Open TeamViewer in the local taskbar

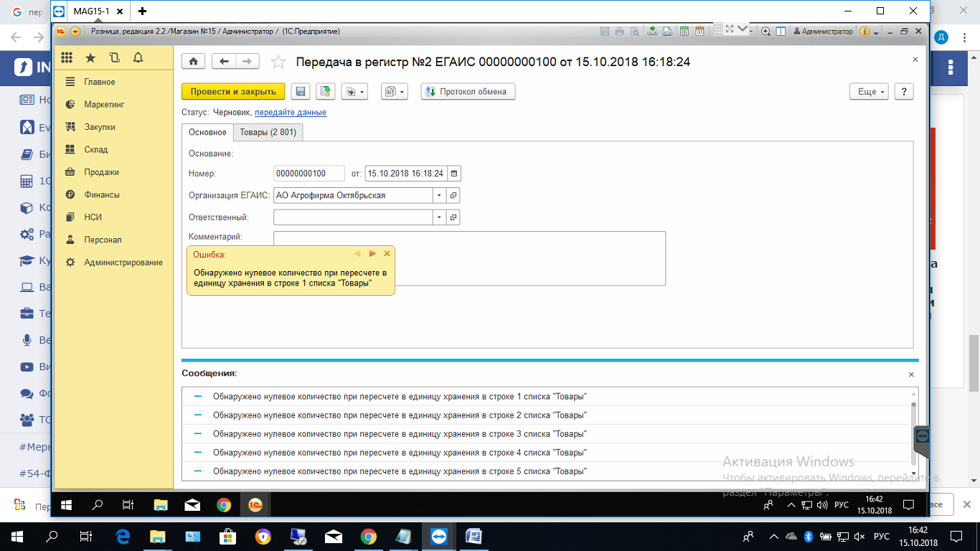click(438, 537)
